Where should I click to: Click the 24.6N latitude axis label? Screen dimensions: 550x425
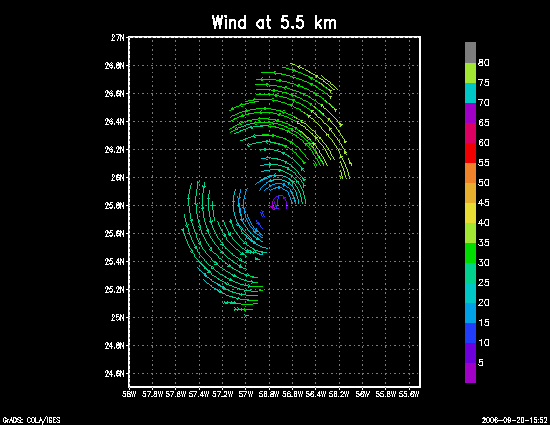pyautogui.click(x=115, y=373)
